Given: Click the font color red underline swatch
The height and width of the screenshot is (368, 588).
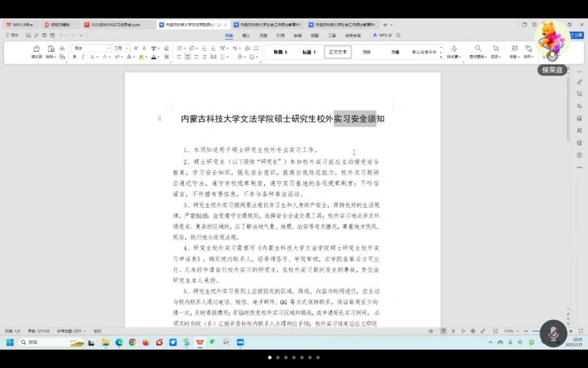Looking at the screenshot, I should 154,57.
